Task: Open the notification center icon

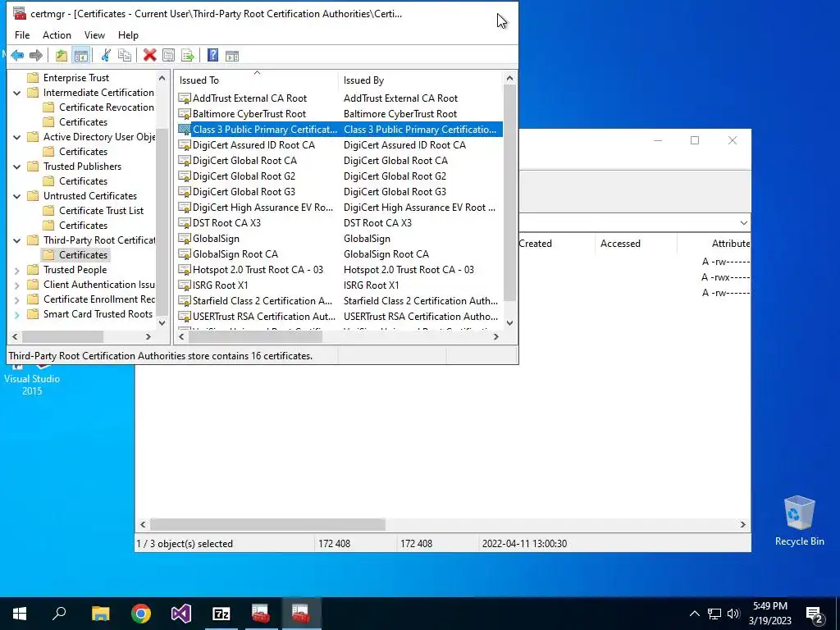Action: tap(815, 614)
